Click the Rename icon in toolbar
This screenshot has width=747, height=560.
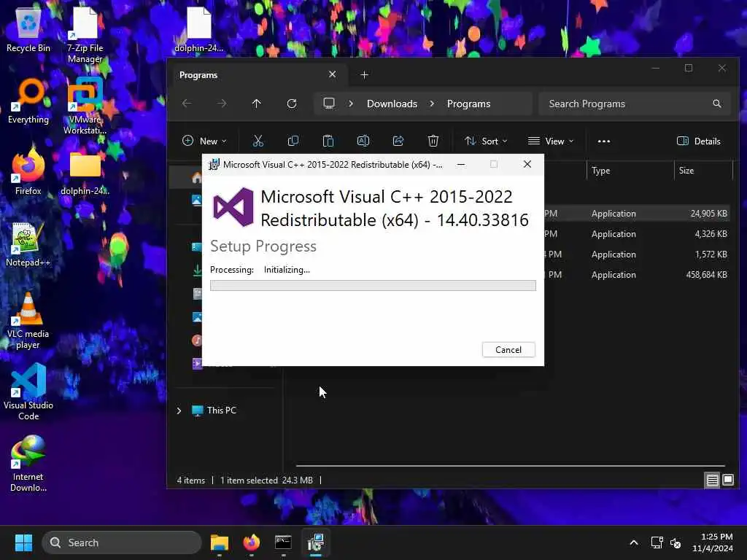[363, 141]
